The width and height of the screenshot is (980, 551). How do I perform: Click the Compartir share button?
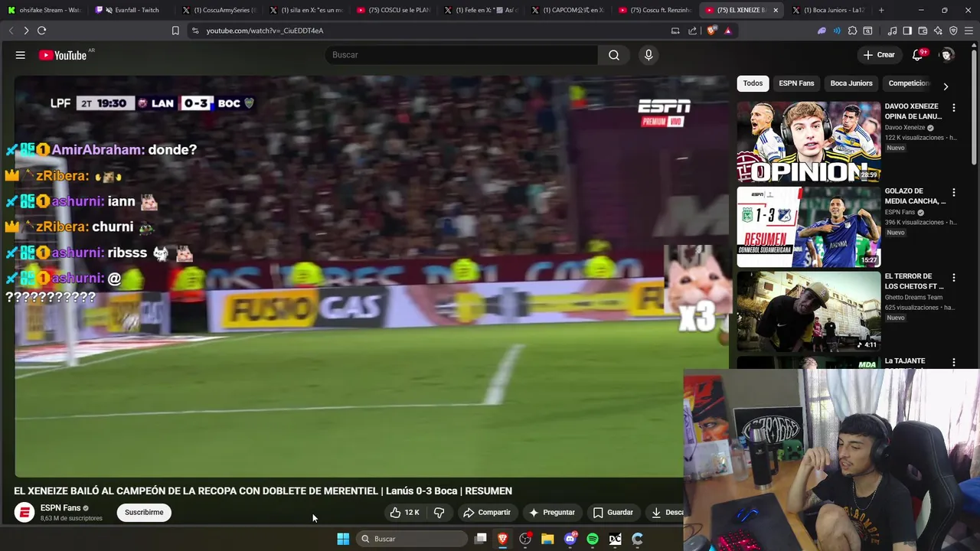487,513
